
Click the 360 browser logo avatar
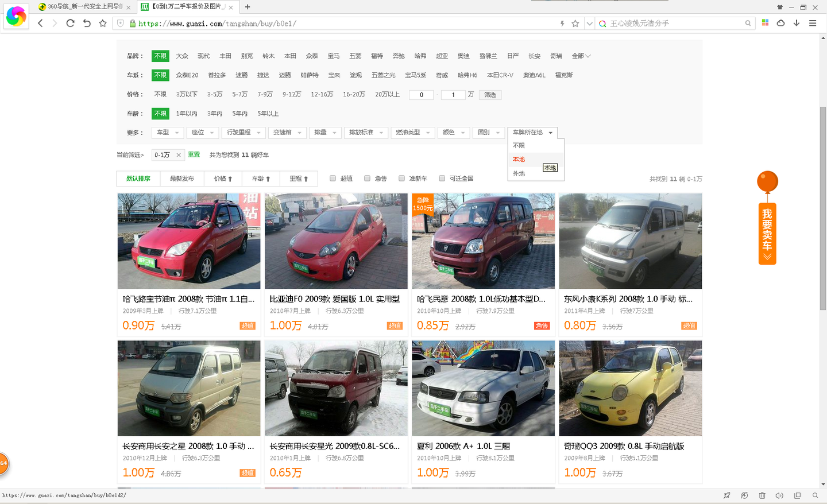click(x=16, y=16)
